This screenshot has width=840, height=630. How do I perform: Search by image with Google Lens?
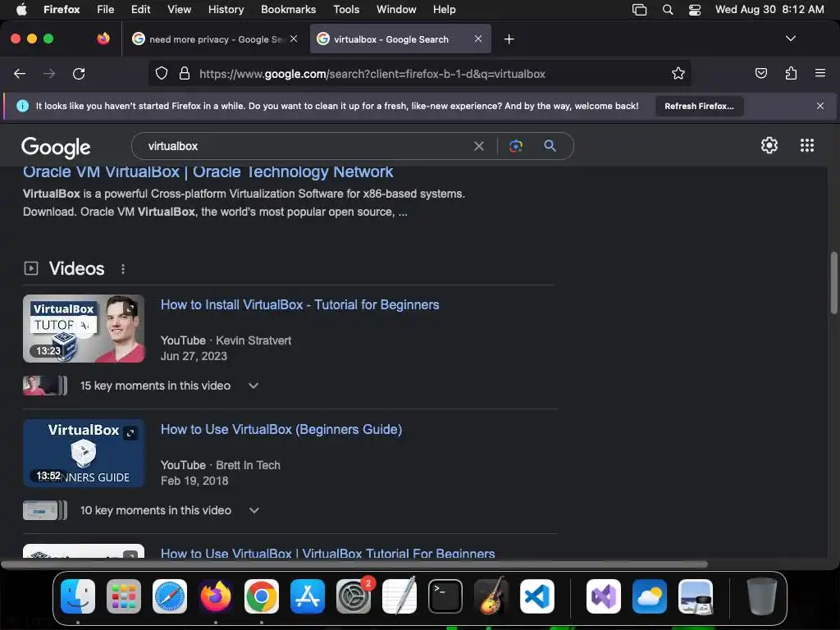pyautogui.click(x=515, y=146)
